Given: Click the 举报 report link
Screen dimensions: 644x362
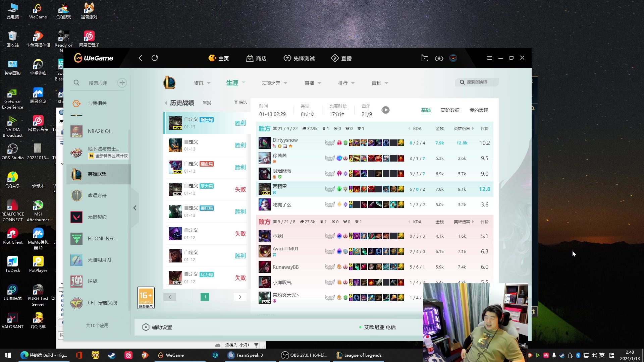Looking at the screenshot, I should (207, 103).
